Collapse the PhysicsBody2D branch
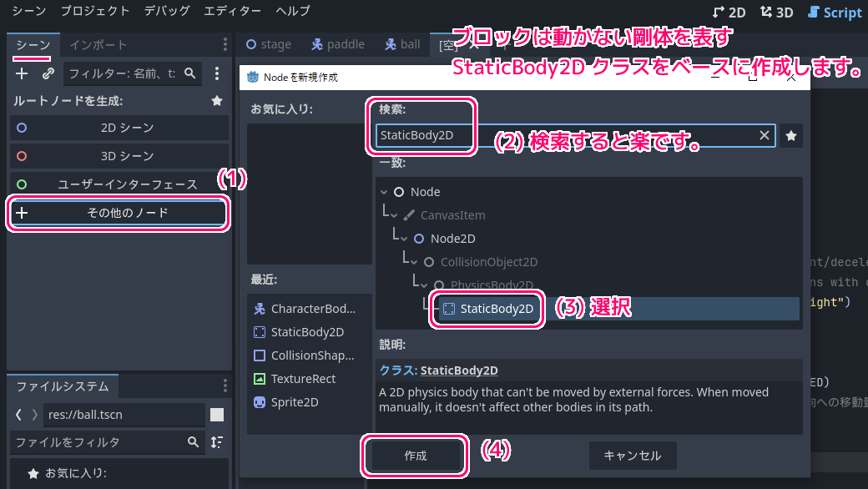The height and width of the screenshot is (489, 868). pyautogui.click(x=424, y=285)
